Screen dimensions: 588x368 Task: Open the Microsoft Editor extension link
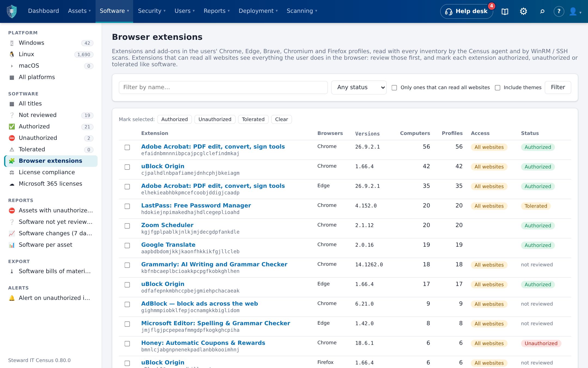click(x=216, y=323)
